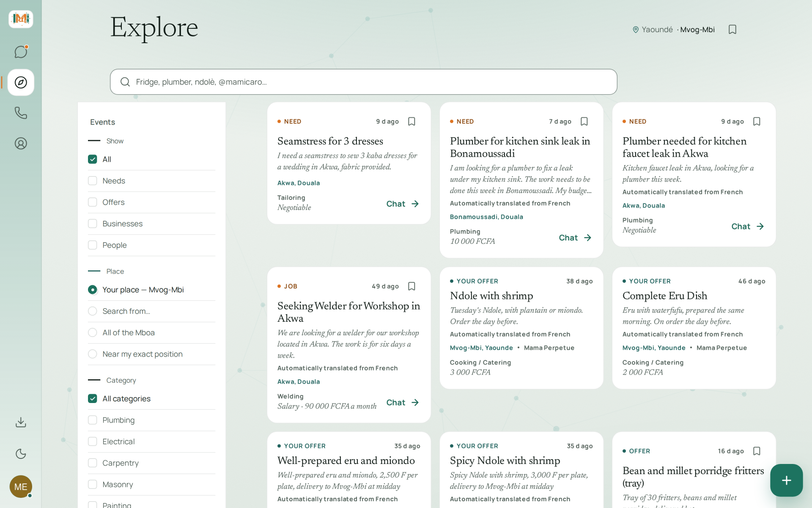Chat about Seamstress for 3 dresses
The image size is (812, 508).
[403, 204]
